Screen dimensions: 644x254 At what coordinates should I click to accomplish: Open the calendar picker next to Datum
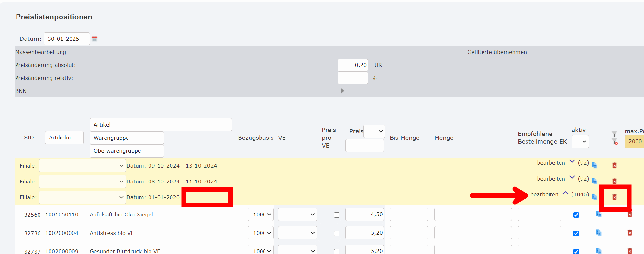click(94, 39)
